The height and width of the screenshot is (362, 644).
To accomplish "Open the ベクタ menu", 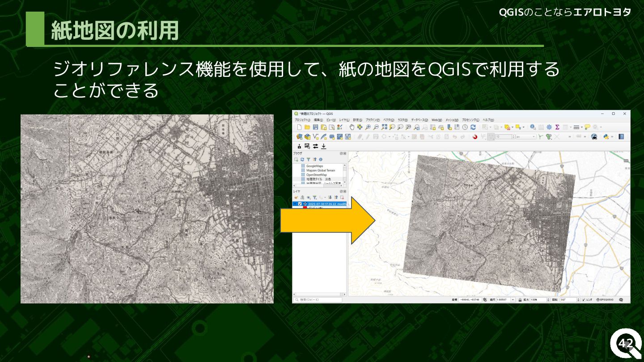I will pyautogui.click(x=388, y=120).
